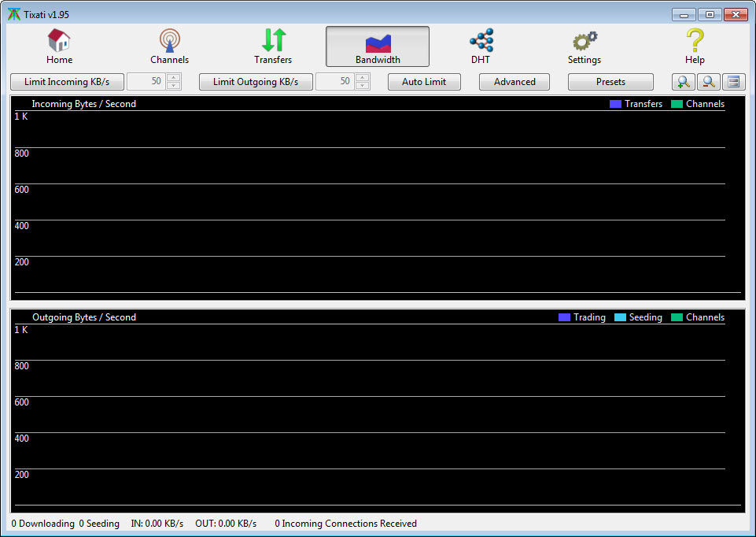Click 'IN: 0.00 KB/s' status entry
The image size is (756, 537).
(x=157, y=524)
